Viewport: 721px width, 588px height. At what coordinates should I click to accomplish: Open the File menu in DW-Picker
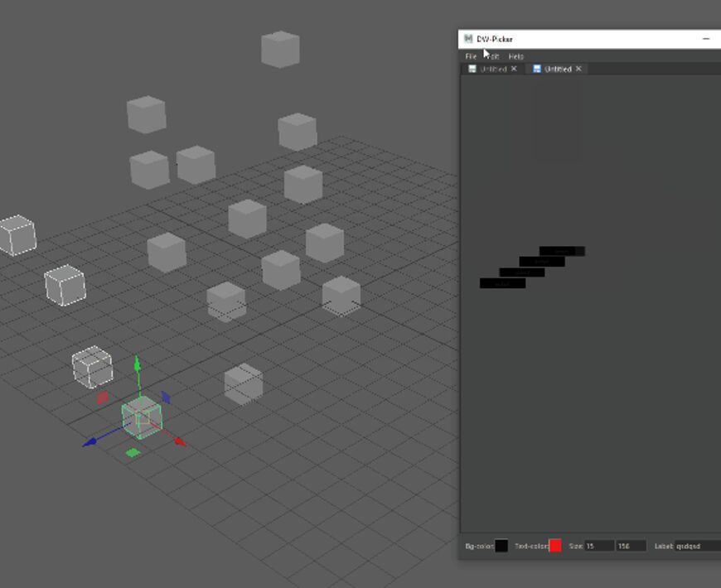click(471, 56)
